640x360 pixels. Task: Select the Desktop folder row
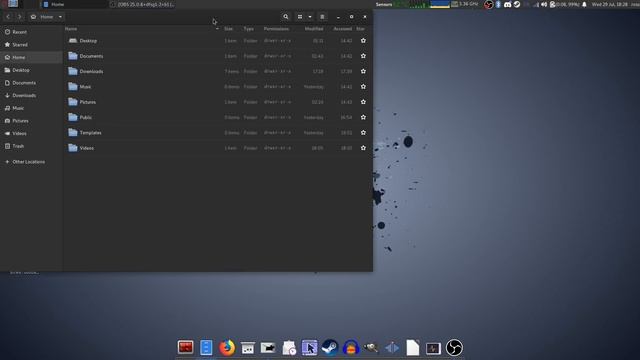[218, 40]
